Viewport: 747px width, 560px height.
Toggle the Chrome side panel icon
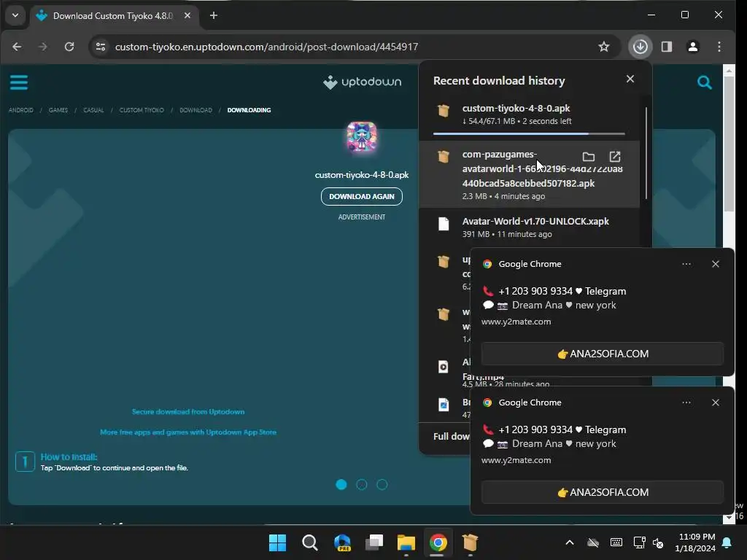tap(667, 47)
